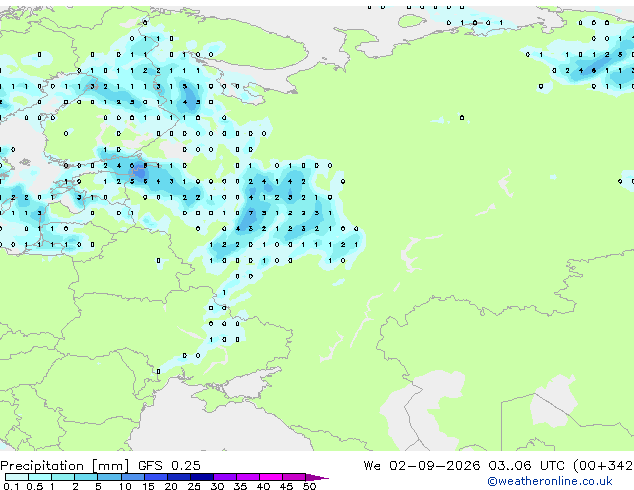
Task: Select the legend scale label '0.5'
Action: coord(35,486)
